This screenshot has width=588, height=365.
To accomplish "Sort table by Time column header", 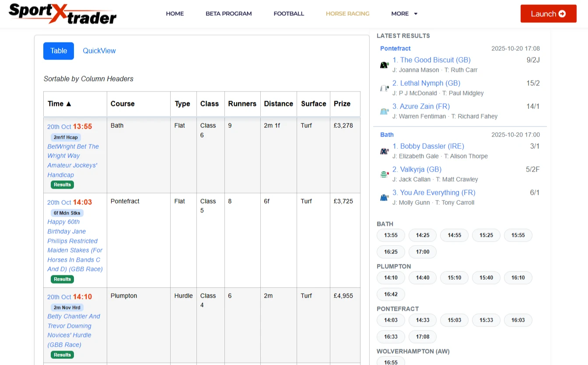I will [x=59, y=104].
